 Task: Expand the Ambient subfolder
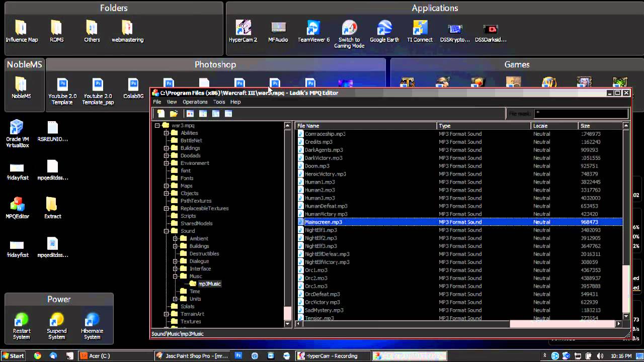click(176, 239)
